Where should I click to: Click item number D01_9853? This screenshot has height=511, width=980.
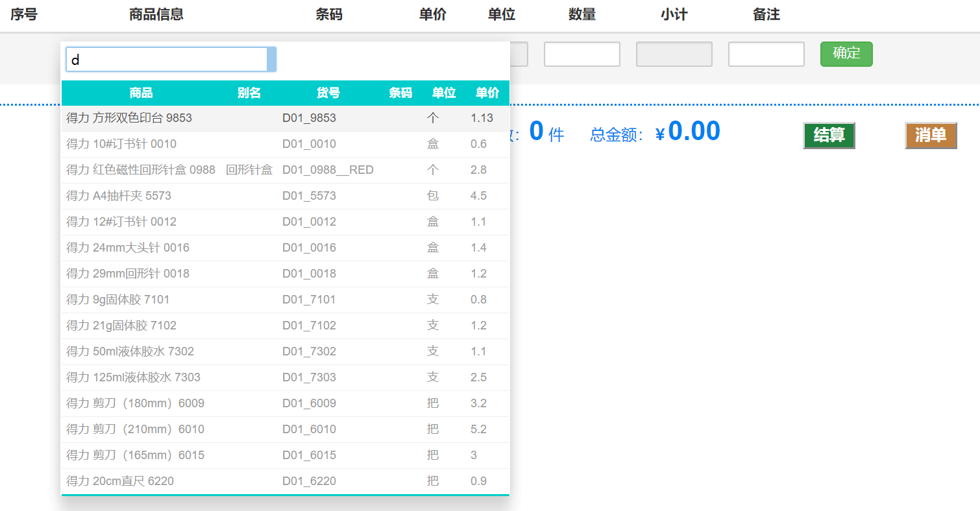tap(309, 118)
